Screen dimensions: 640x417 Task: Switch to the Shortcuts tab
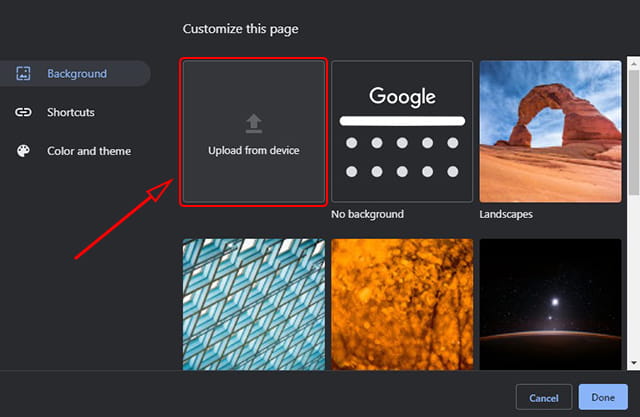tap(70, 113)
